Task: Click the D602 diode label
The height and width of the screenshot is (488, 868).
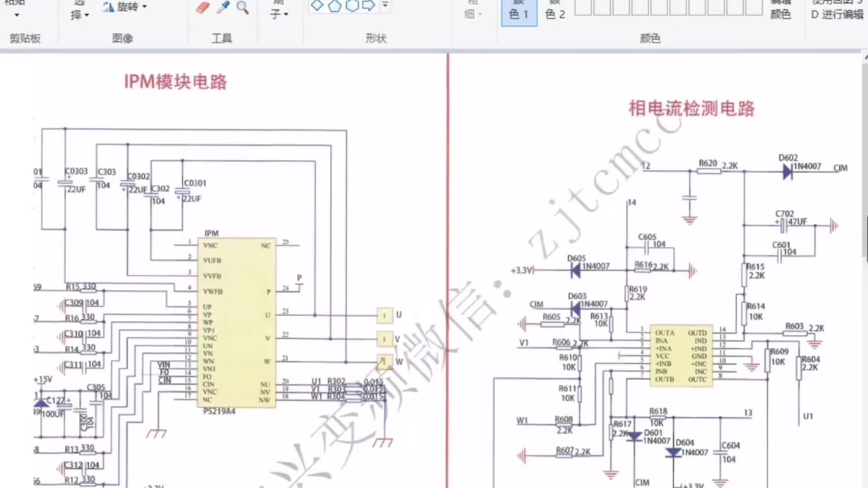Action: (x=788, y=158)
